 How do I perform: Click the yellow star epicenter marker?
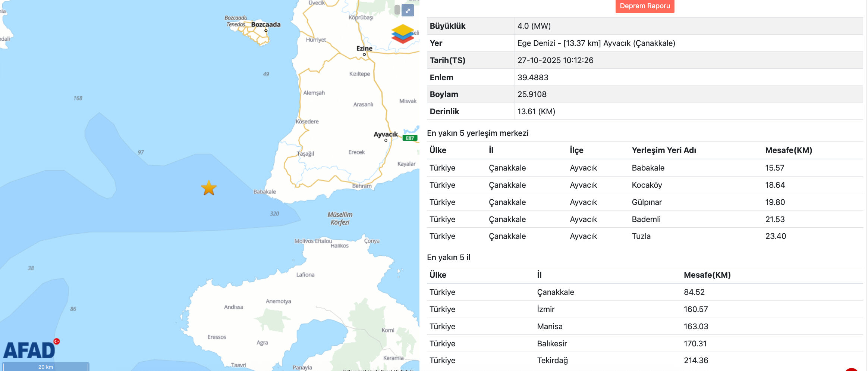(x=209, y=188)
